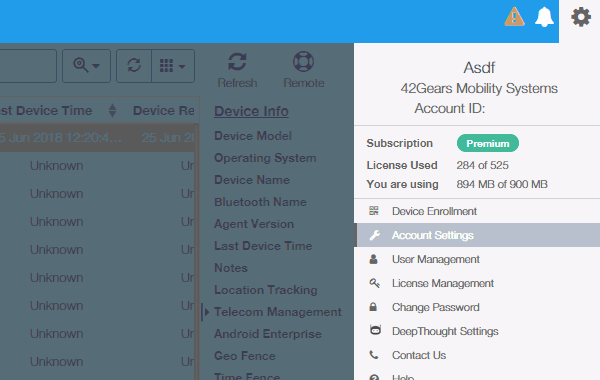Click the License Management key icon
The image size is (600, 380).
point(374,283)
